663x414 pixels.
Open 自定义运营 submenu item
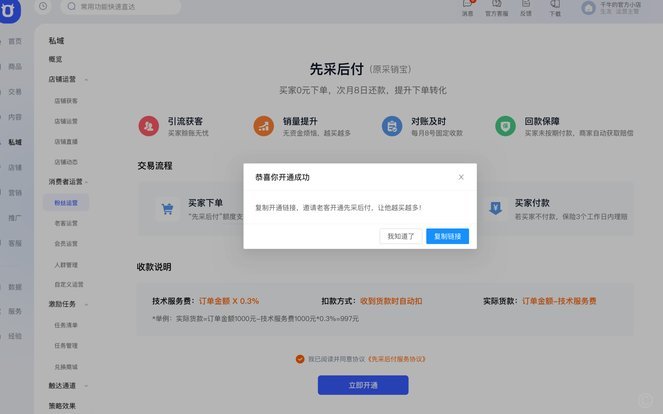tap(69, 284)
